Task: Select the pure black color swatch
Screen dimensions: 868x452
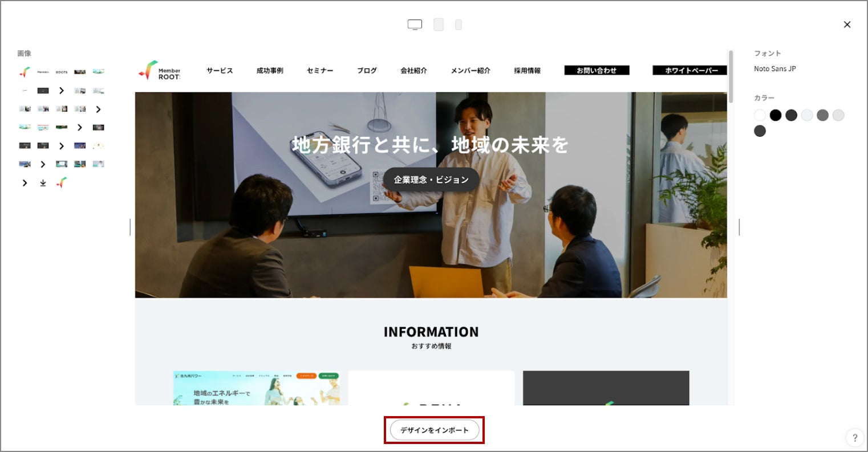Action: tap(775, 115)
